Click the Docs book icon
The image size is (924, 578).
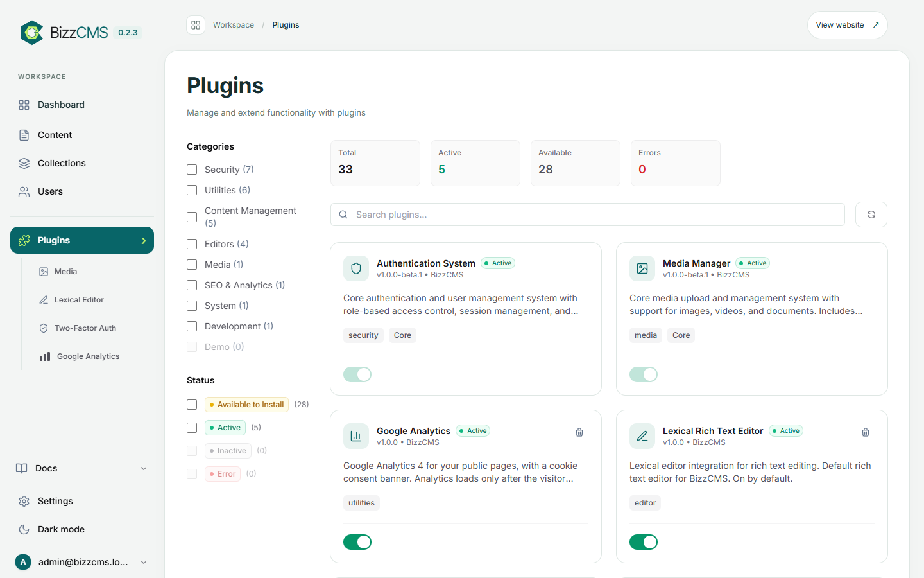point(22,468)
